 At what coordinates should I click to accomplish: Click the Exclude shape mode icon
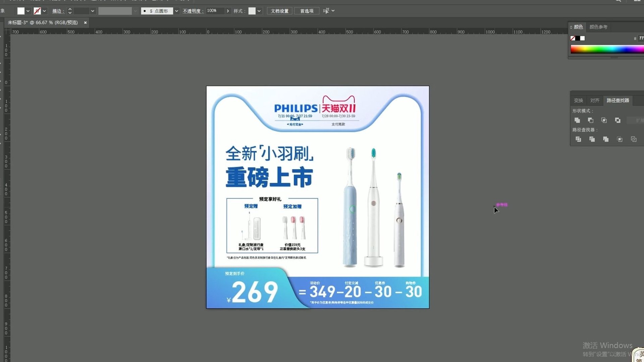[x=618, y=120]
